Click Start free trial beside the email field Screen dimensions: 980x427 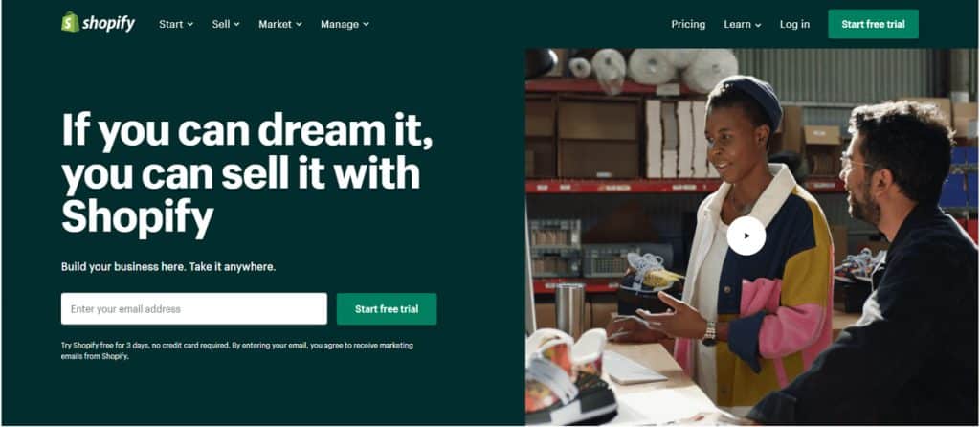387,309
